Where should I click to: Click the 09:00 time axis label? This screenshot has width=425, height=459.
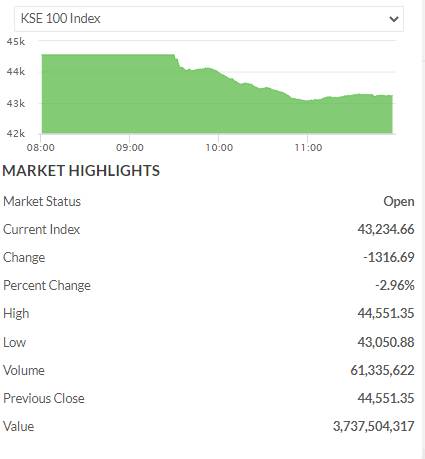pos(130,148)
